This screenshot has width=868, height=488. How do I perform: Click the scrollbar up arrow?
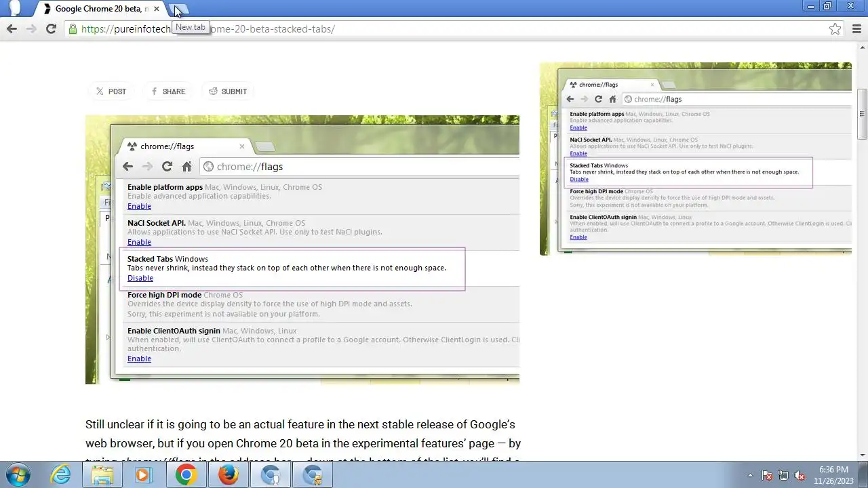863,47
